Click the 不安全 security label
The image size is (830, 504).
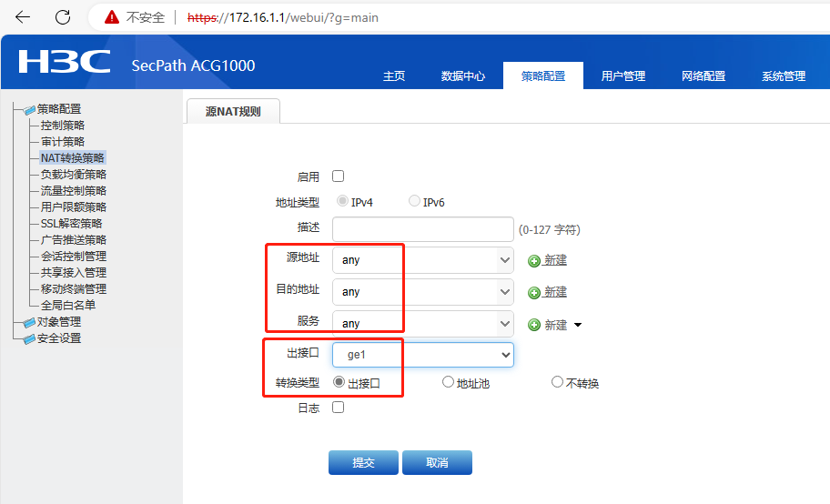point(146,17)
